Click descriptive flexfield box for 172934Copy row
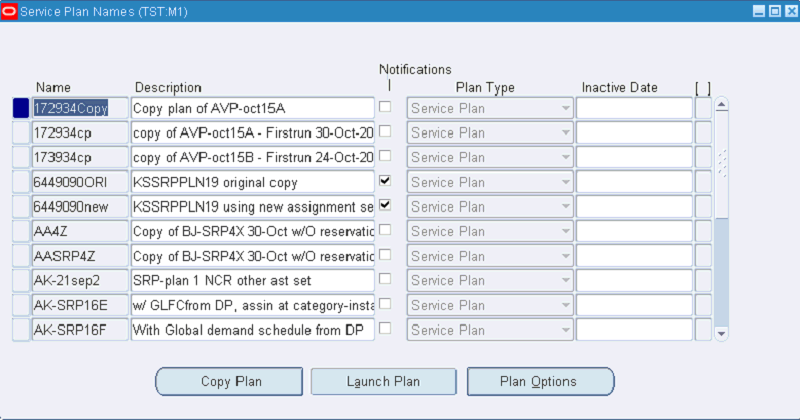This screenshot has width=800, height=420. (x=703, y=108)
